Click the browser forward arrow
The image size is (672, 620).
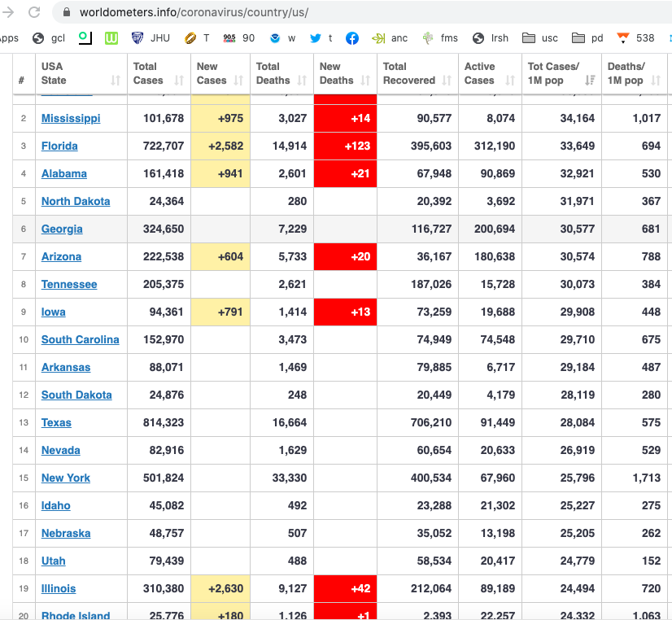[x=7, y=12]
